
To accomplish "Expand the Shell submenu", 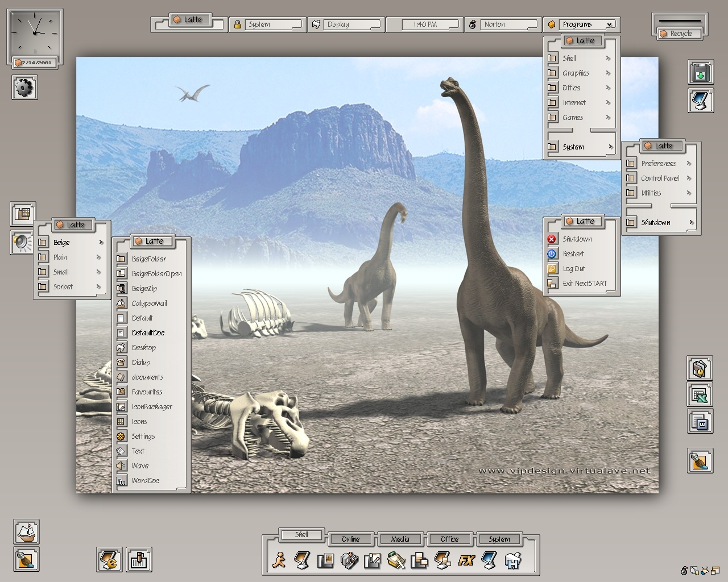I will point(580,58).
